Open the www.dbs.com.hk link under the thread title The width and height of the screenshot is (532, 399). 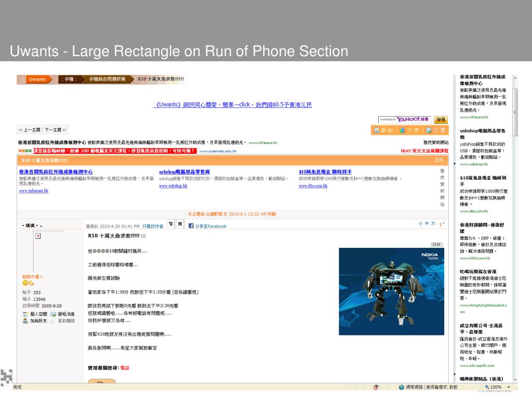point(313,185)
